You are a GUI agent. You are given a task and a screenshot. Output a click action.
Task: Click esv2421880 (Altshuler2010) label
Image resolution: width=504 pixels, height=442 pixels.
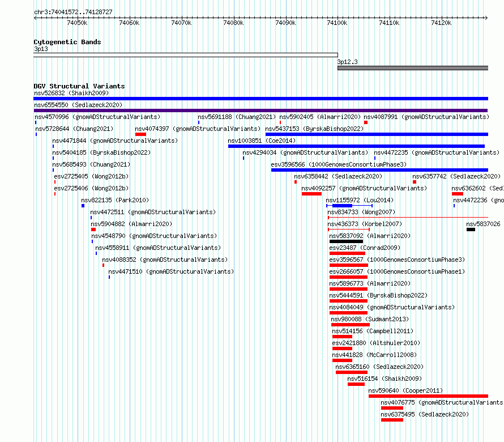[x=376, y=343]
